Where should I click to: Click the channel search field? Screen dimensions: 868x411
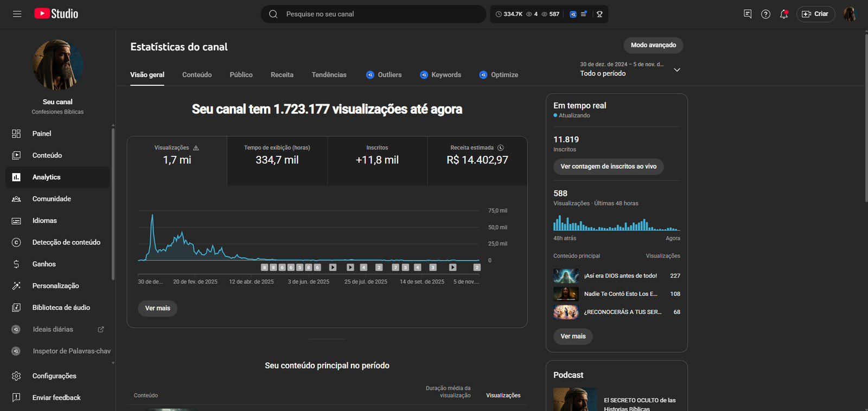(380, 14)
